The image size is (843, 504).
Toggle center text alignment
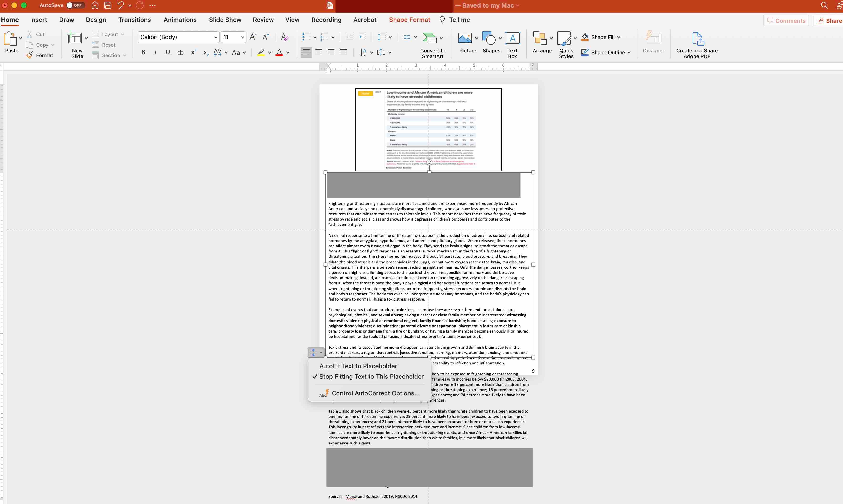(x=319, y=52)
